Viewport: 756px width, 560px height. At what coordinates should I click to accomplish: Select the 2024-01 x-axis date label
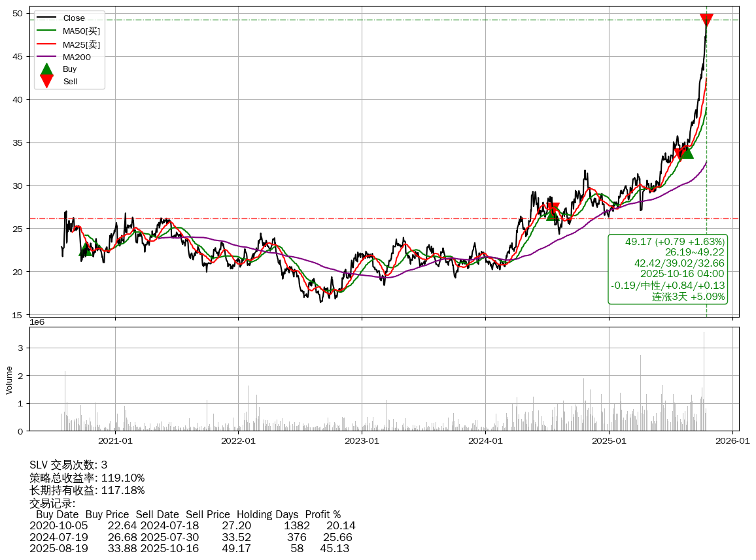click(x=486, y=441)
